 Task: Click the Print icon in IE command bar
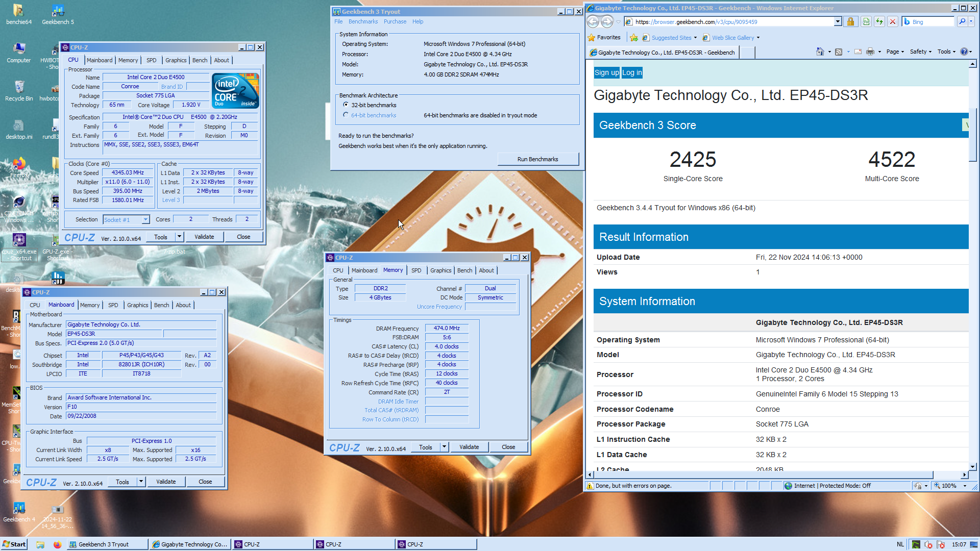pyautogui.click(x=870, y=52)
